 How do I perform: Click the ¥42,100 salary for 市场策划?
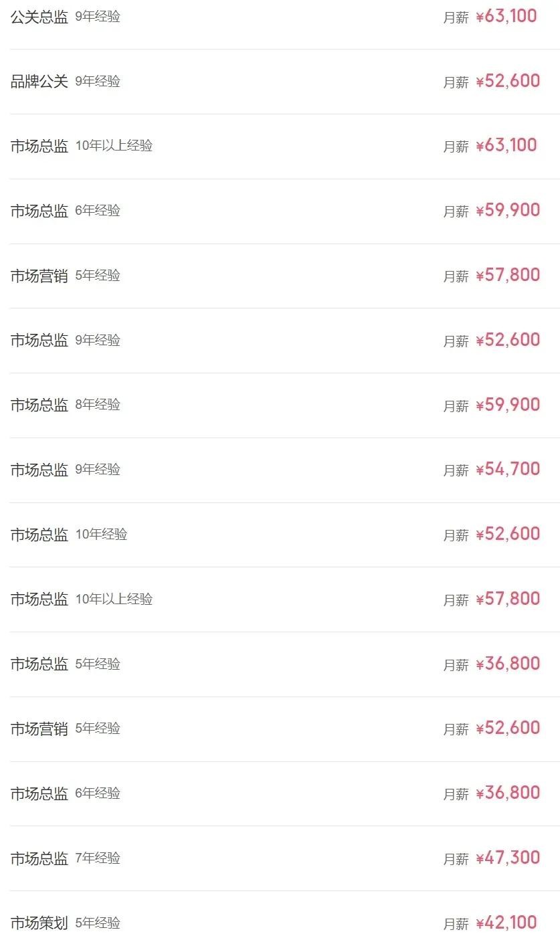[x=506, y=923]
